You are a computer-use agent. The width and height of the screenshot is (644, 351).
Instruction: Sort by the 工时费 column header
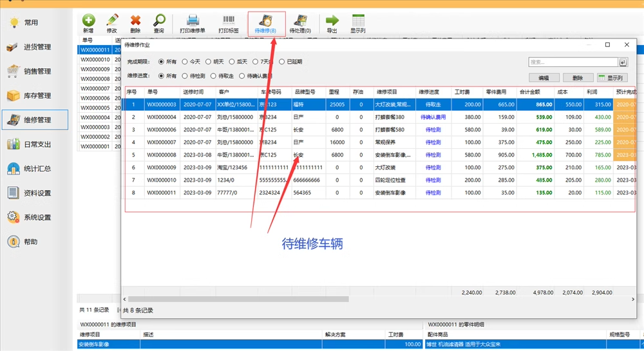(x=467, y=92)
